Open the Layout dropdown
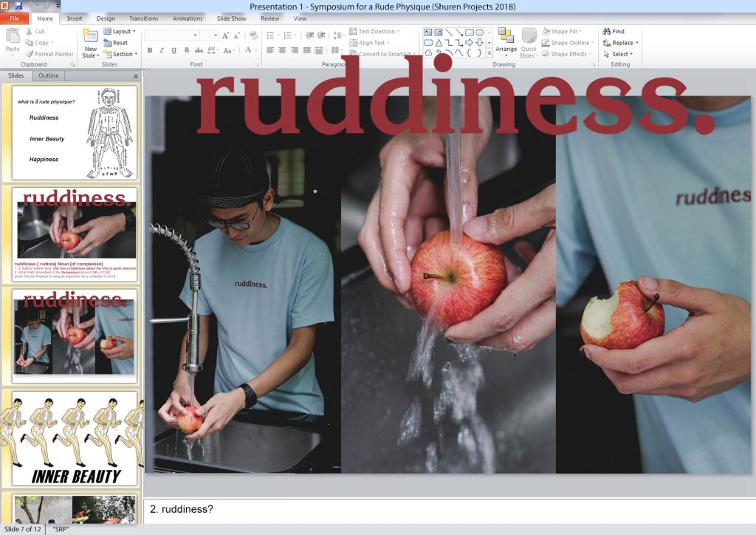 click(118, 32)
